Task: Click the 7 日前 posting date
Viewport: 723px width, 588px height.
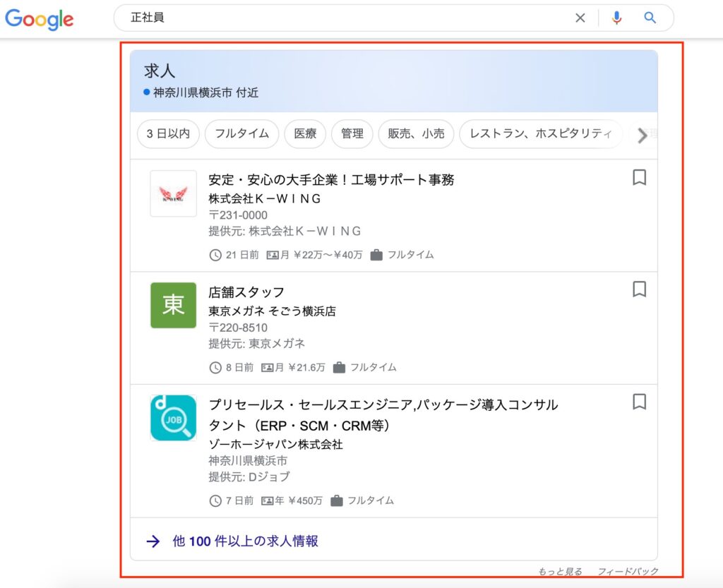Action: point(240,500)
